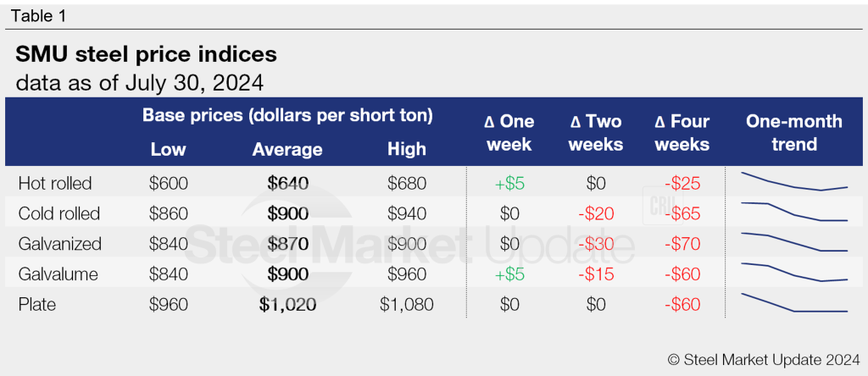Screen dimensions: 868x376
Task: Click the Galvanized one-month trend sparkline
Action: click(x=793, y=242)
